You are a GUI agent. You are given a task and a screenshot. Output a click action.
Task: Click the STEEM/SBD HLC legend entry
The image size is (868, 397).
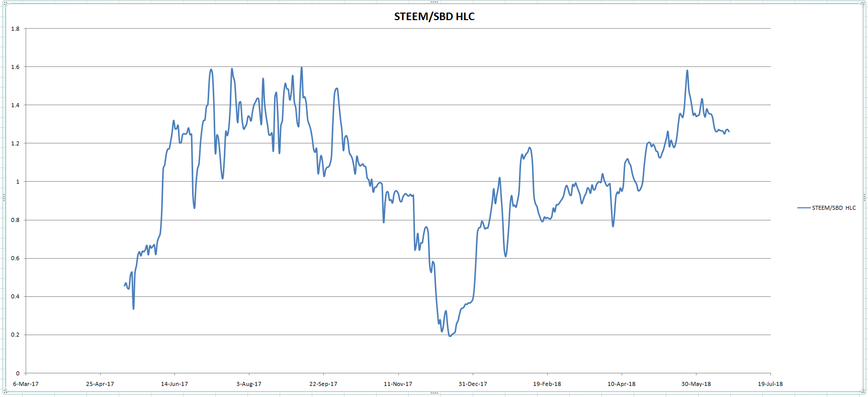(826, 208)
